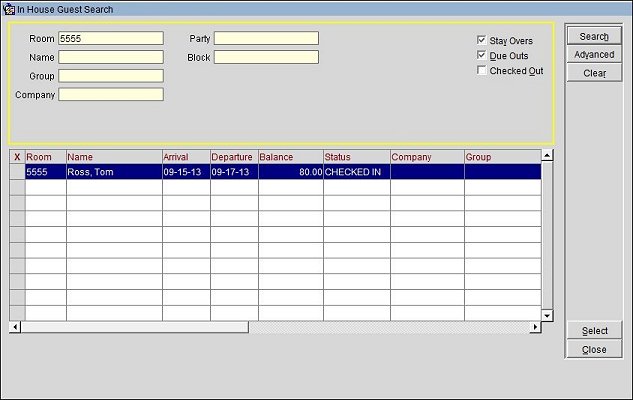Open the Advanced search options

594,54
